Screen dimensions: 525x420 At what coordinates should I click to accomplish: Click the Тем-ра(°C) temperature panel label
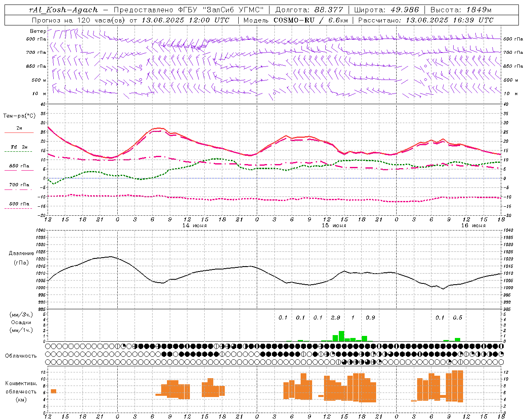click(19, 116)
